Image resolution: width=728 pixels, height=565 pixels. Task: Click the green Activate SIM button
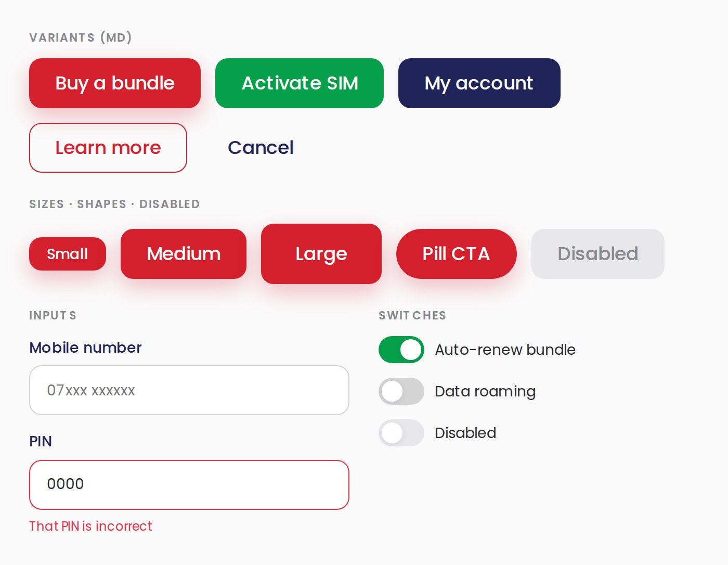click(x=300, y=83)
